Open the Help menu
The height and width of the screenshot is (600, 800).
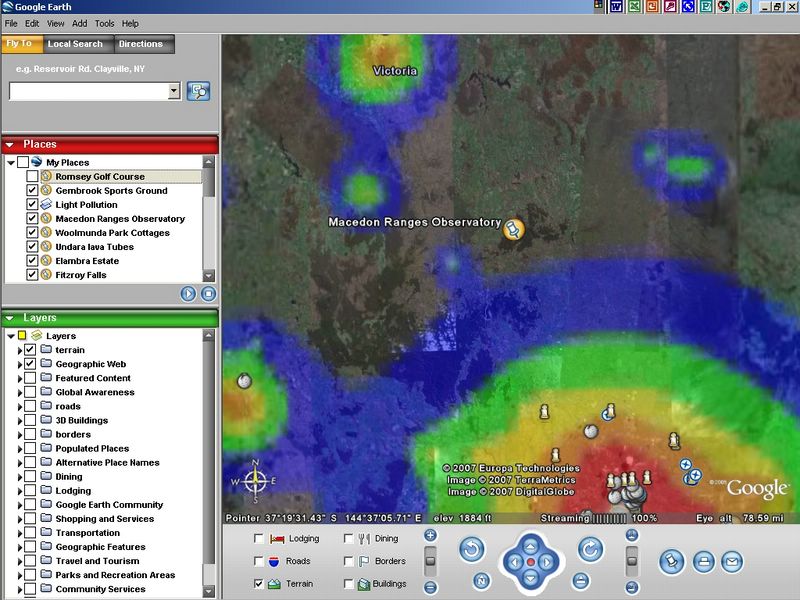click(130, 23)
